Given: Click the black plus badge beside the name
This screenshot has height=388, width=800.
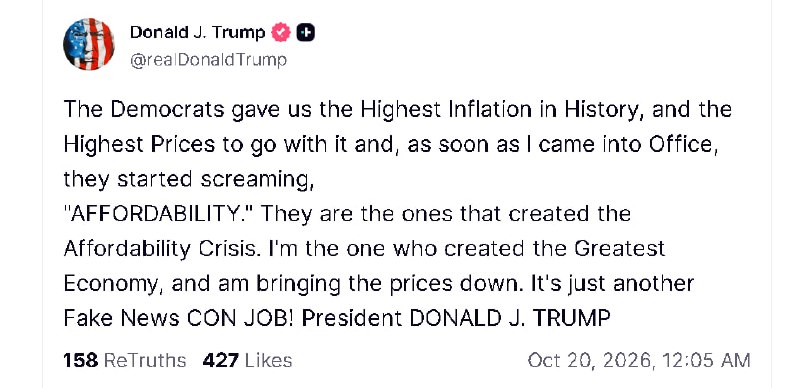Looking at the screenshot, I should 306,33.
